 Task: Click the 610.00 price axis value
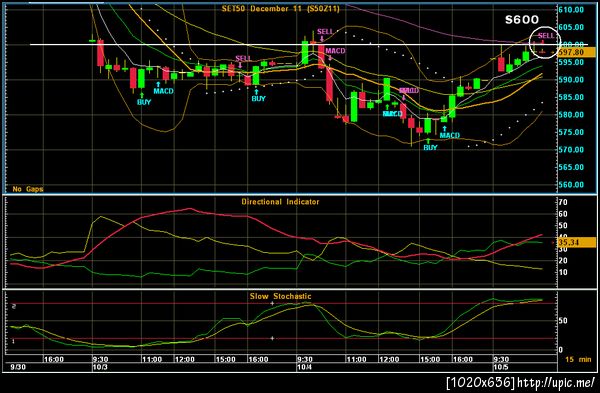coord(571,10)
